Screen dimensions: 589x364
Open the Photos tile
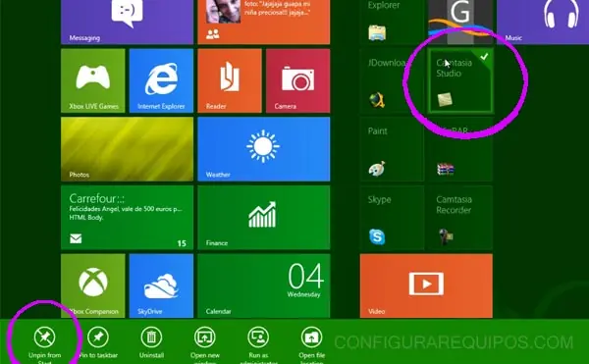[x=127, y=149]
